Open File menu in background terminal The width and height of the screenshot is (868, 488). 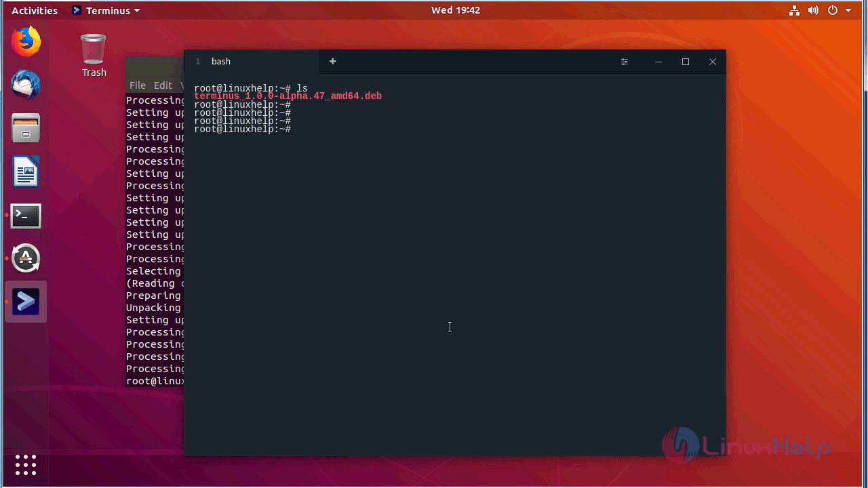pyautogui.click(x=138, y=85)
